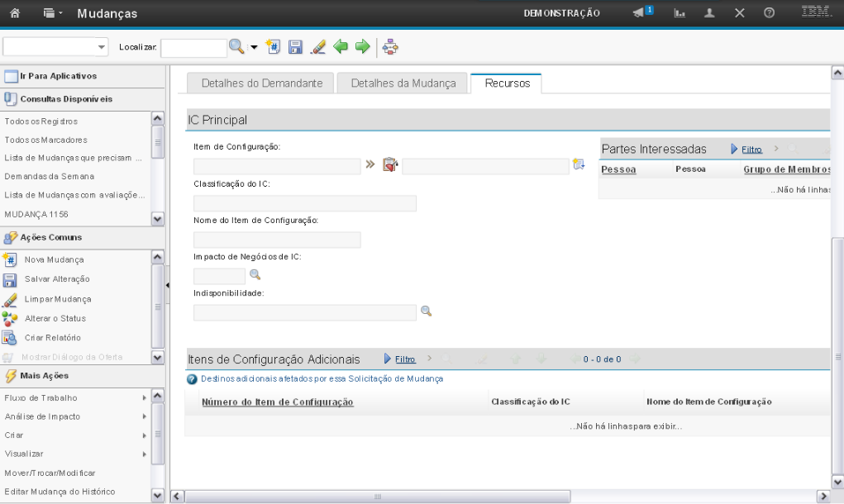
Task: Click the workflow routing icon in toolbar
Action: pyautogui.click(x=390, y=47)
